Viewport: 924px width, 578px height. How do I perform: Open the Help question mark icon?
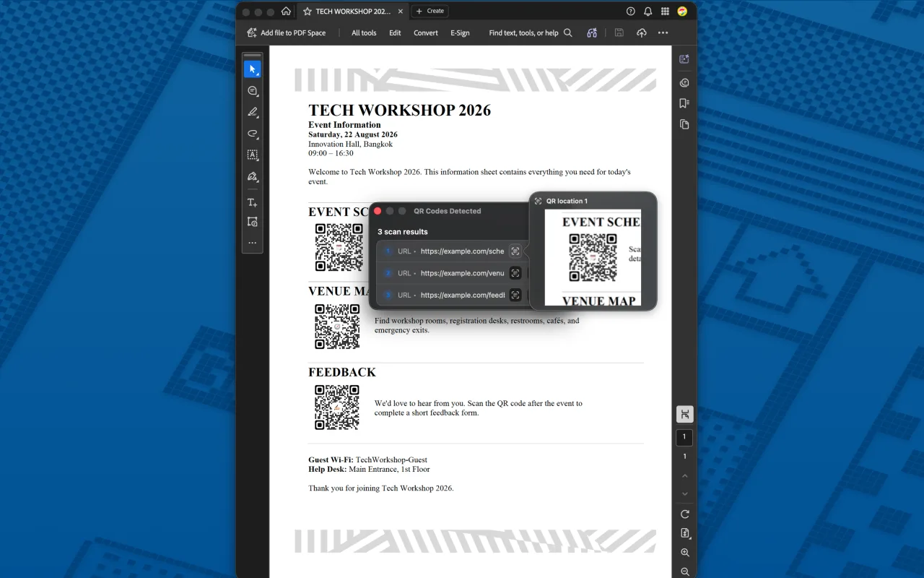(x=631, y=12)
